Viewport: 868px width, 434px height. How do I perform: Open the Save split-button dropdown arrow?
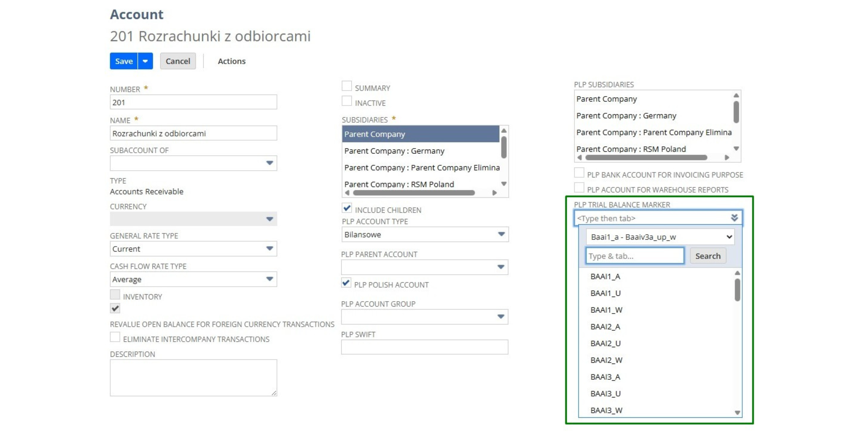(x=146, y=61)
